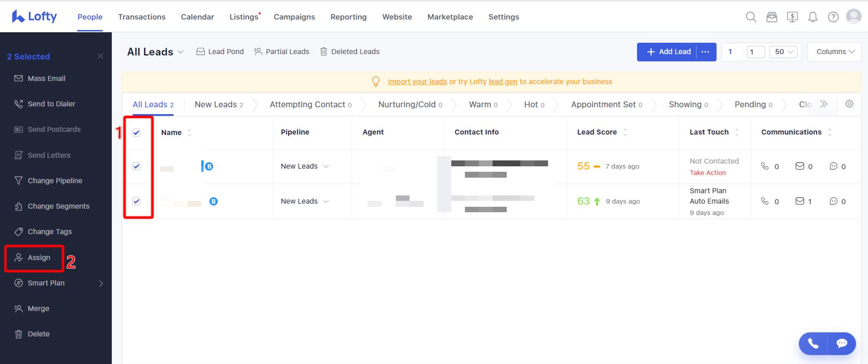This screenshot has width=868, height=364.
Task: Open notifications bell icon
Action: pyautogui.click(x=813, y=17)
